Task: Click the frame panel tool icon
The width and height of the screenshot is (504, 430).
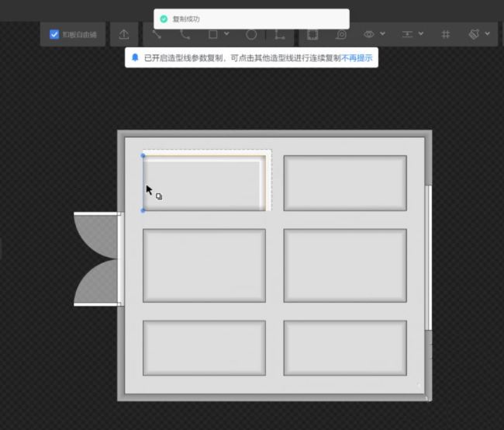Action: pos(312,35)
